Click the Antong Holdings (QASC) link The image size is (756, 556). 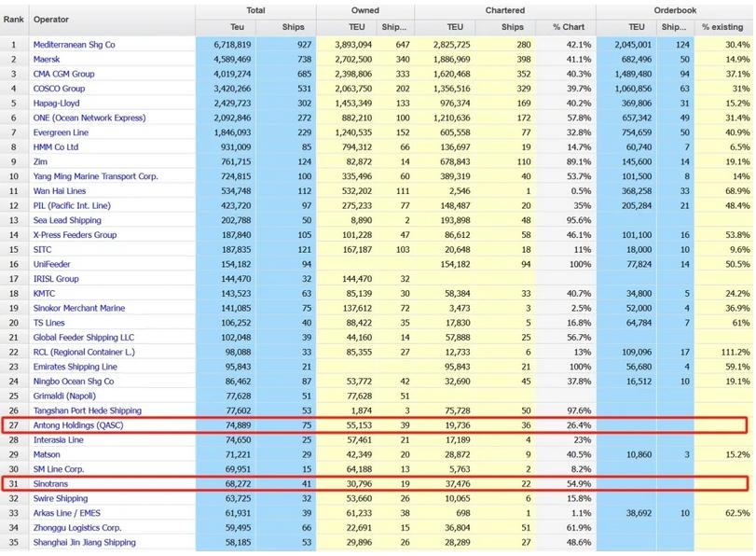(x=78, y=425)
